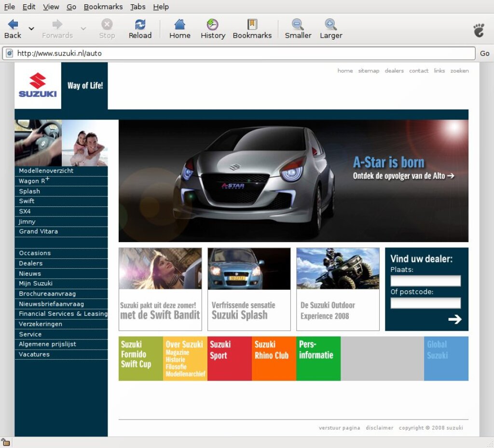Open the History toolbar icon
The image size is (494, 448).
pyautogui.click(x=213, y=25)
